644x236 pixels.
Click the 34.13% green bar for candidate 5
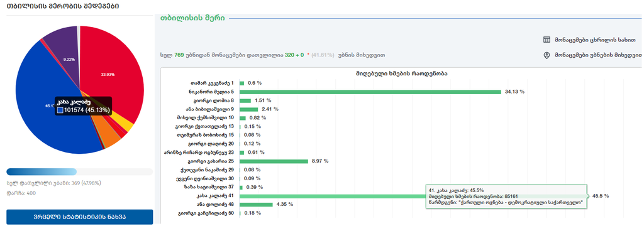click(370, 92)
